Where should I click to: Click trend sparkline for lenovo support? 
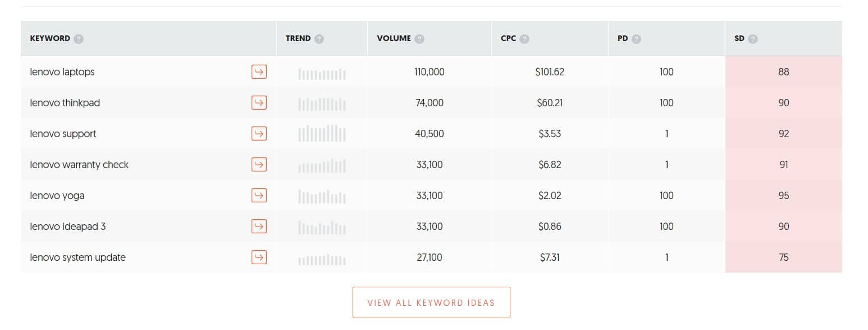click(x=322, y=133)
